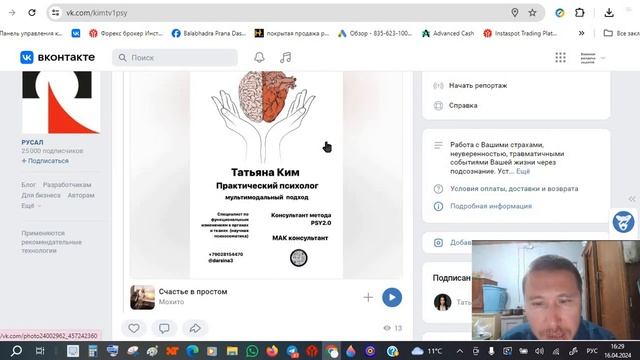Screen dimensions: 640x360
Task: Open the music note icon
Action: tap(285, 58)
